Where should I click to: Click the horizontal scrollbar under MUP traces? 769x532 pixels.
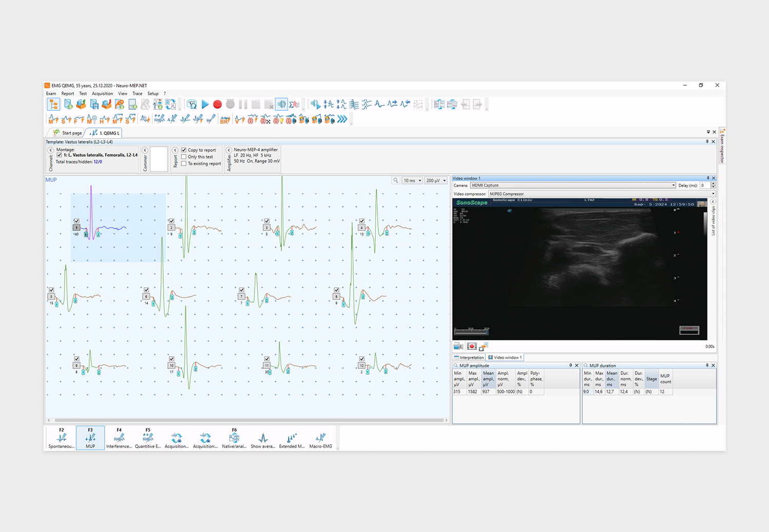pos(249,420)
